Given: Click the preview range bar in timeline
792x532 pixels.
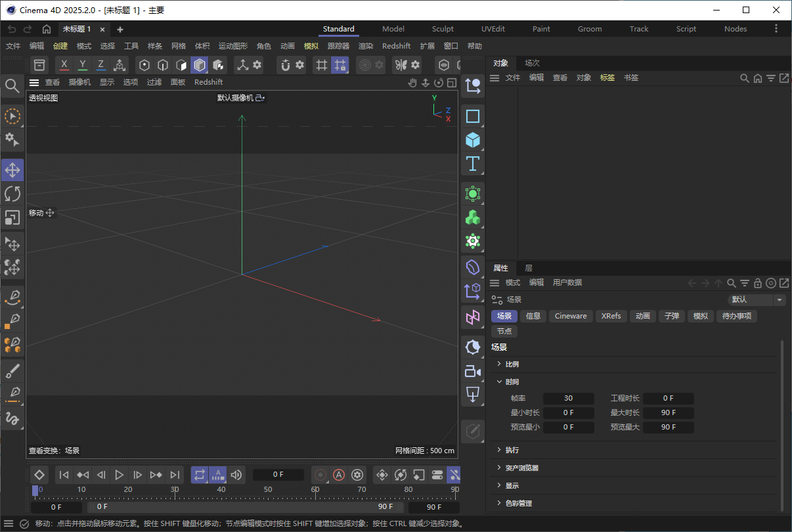Looking at the screenshot, I should (x=245, y=506).
